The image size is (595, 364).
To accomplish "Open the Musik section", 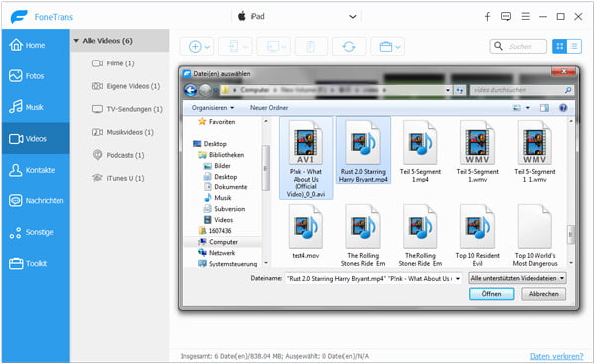I will (x=36, y=107).
